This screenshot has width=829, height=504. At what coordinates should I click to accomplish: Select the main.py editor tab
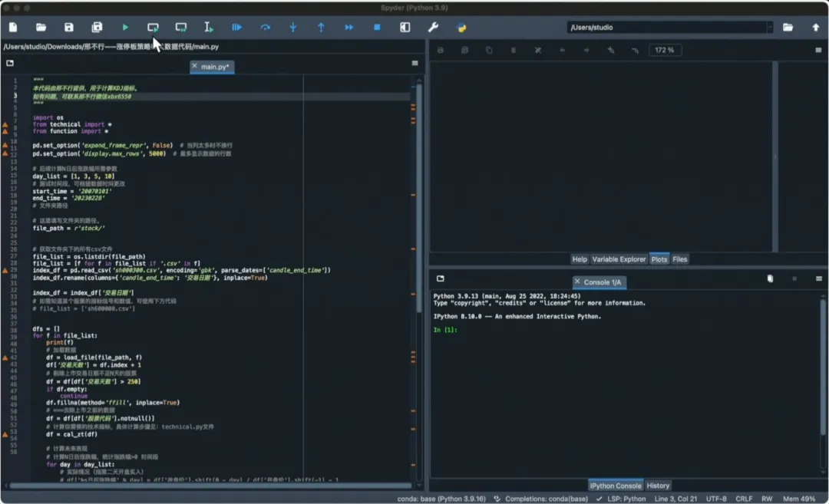tap(213, 67)
